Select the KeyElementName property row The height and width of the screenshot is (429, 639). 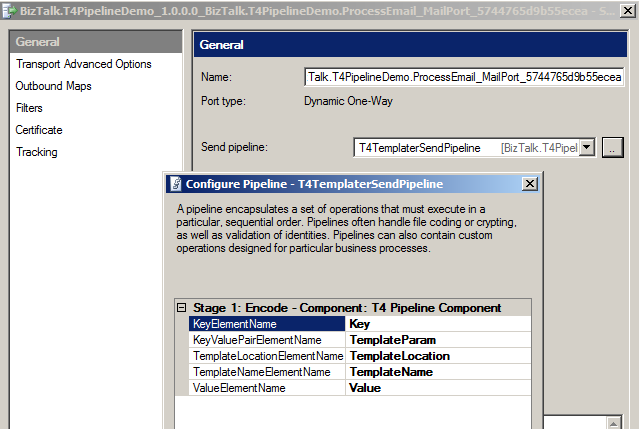coord(267,324)
